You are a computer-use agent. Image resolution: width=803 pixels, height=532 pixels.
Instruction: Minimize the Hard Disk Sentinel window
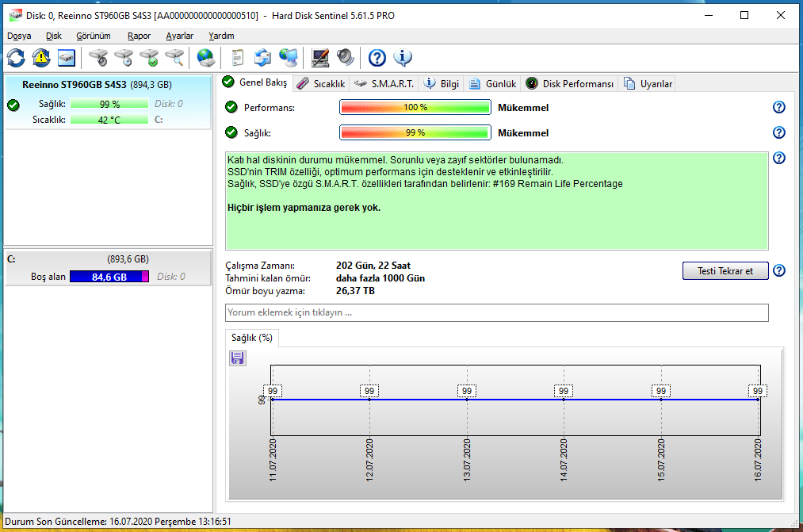[709, 15]
